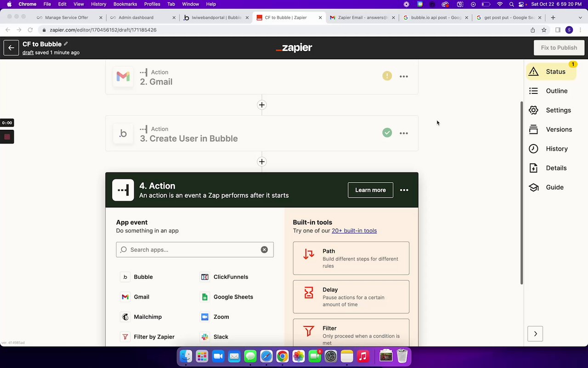588x368 pixels.
Task: Choose Gmail in the app list
Action: coord(135,297)
